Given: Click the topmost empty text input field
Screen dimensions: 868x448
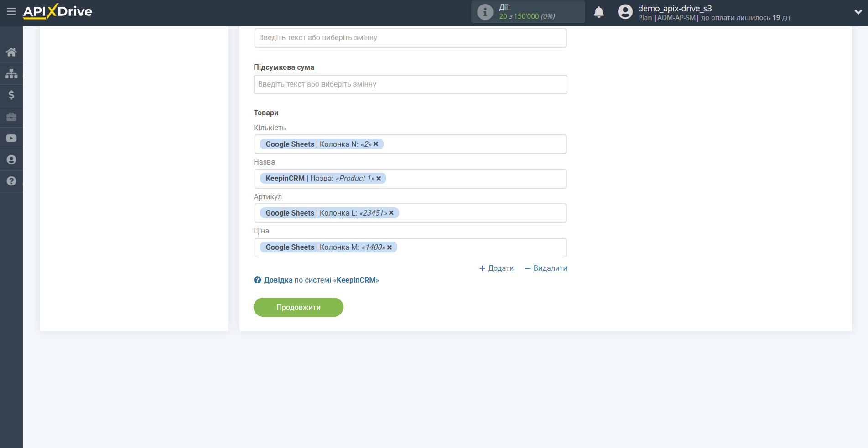Looking at the screenshot, I should [411, 38].
